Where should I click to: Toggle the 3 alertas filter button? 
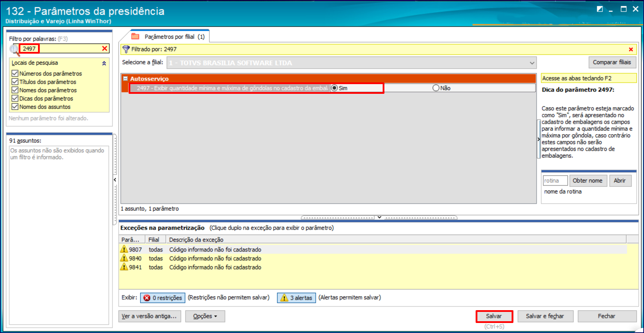(296, 298)
